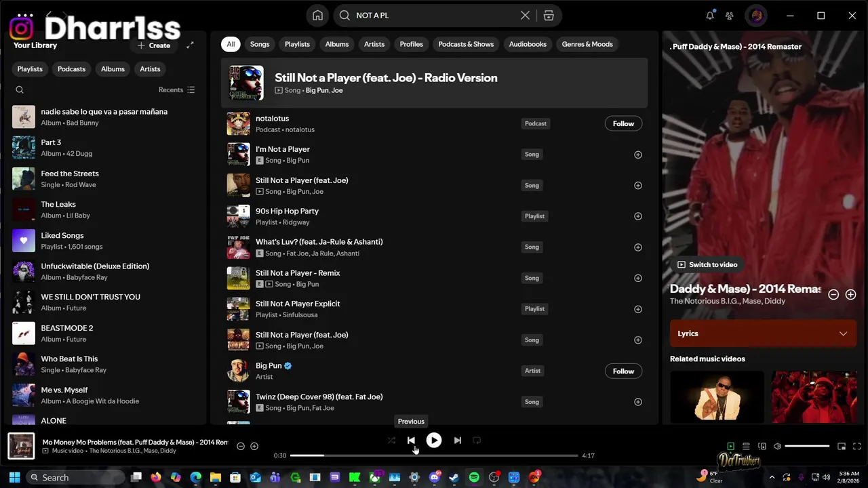868x488 pixels.
Task: Add What's Luv? song to Liked Songs
Action: (637, 247)
